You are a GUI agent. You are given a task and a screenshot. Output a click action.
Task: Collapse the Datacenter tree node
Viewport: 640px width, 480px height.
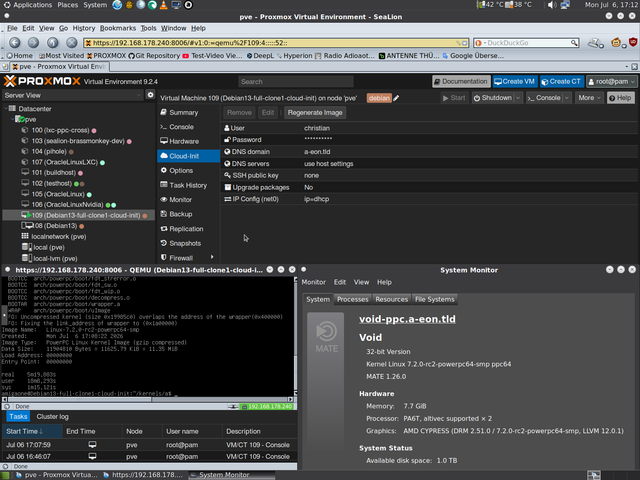(x=6, y=109)
